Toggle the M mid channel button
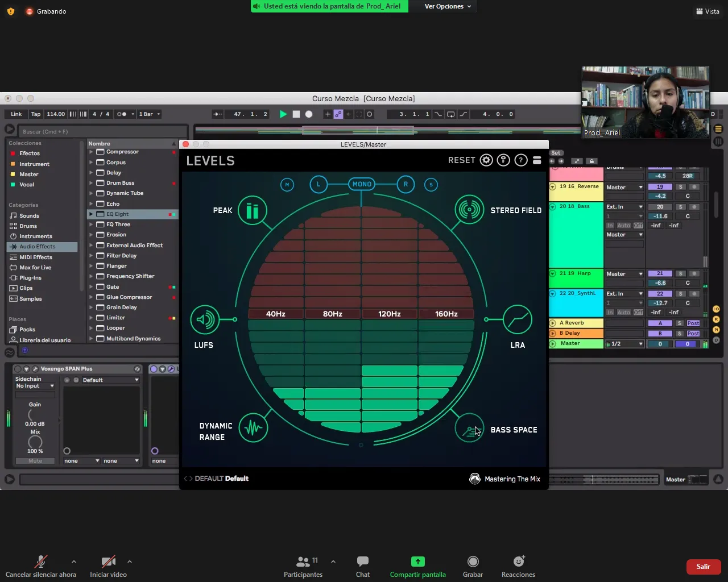This screenshot has height=582, width=728. pos(287,184)
